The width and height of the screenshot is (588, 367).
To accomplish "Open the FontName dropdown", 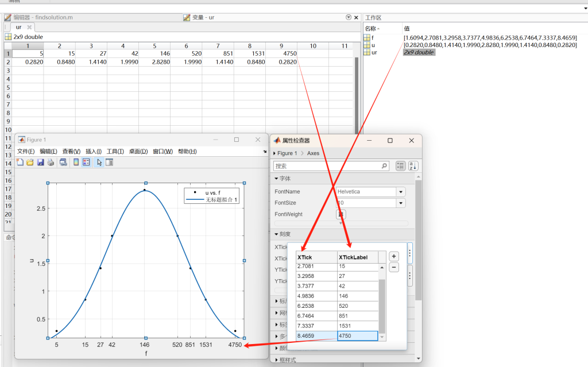I will coord(401,192).
